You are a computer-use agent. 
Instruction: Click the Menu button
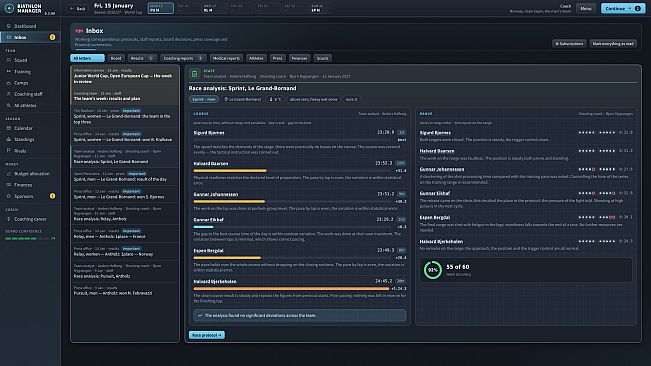586,8
